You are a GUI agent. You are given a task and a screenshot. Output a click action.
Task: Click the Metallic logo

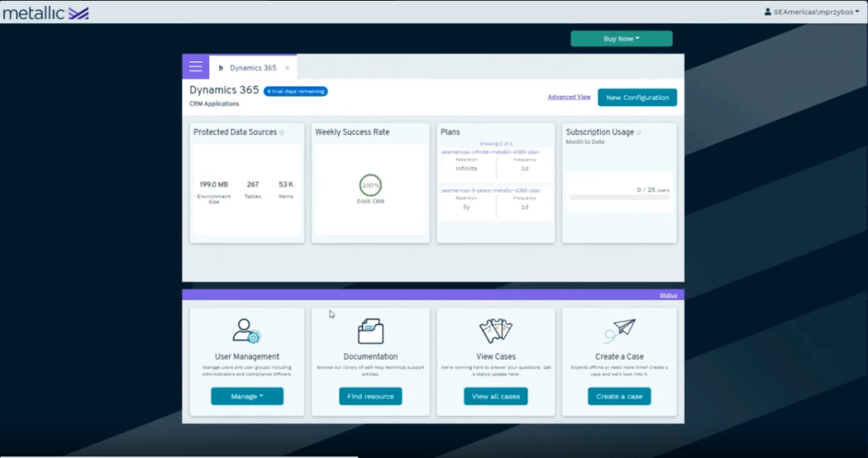pos(46,13)
